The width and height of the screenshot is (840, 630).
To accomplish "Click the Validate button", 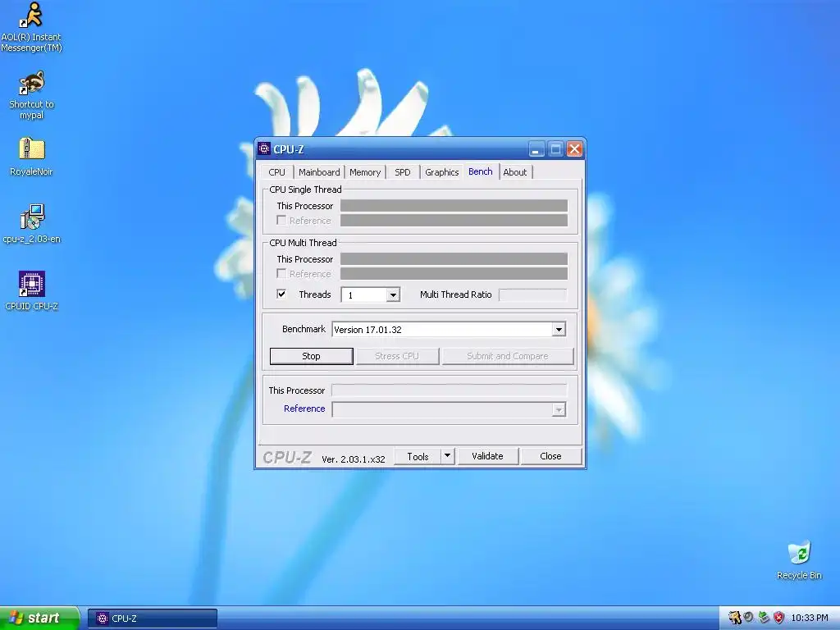I will pos(487,456).
